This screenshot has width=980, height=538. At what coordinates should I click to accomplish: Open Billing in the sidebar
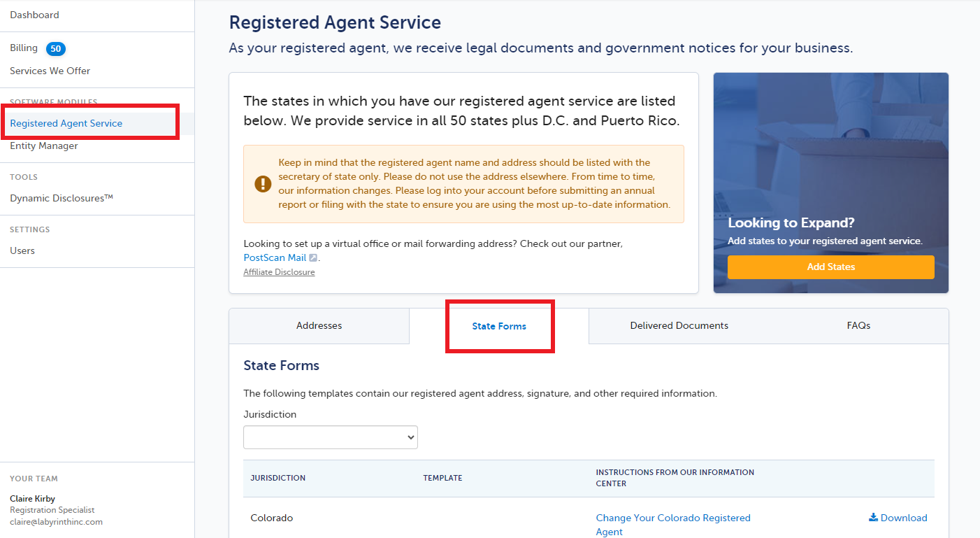[24, 48]
